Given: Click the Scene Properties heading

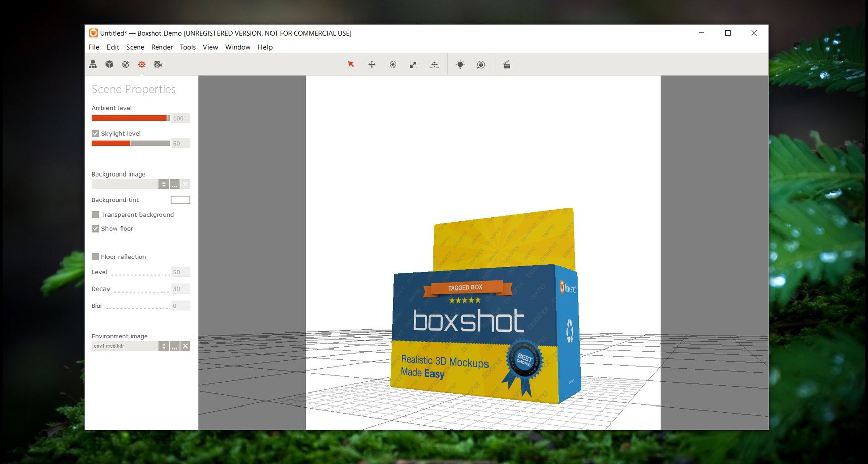Looking at the screenshot, I should [x=134, y=89].
